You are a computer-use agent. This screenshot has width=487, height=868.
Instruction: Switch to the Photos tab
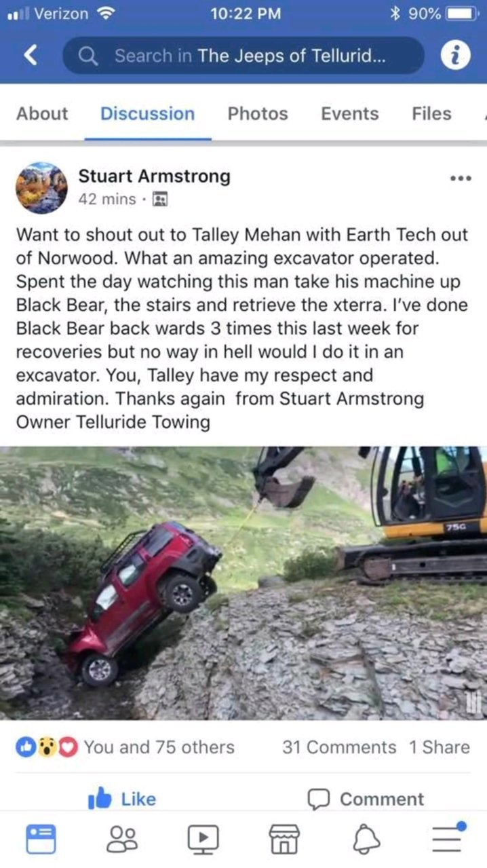(258, 113)
